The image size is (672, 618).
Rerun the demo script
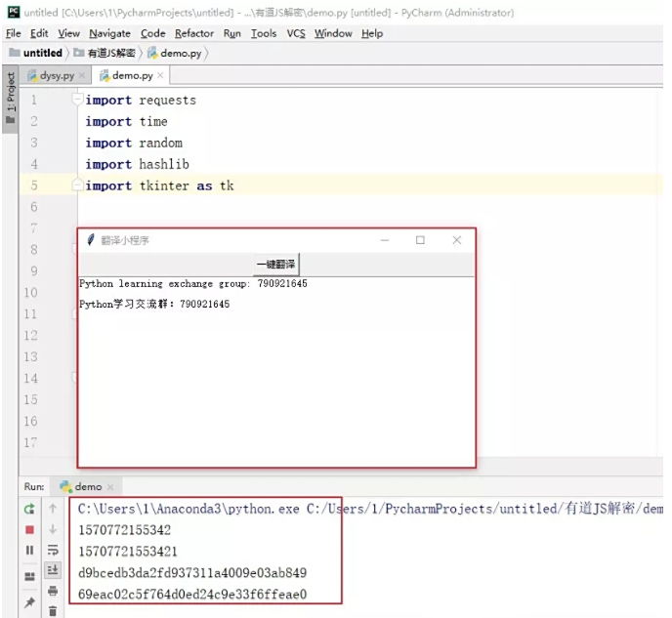coord(29,509)
